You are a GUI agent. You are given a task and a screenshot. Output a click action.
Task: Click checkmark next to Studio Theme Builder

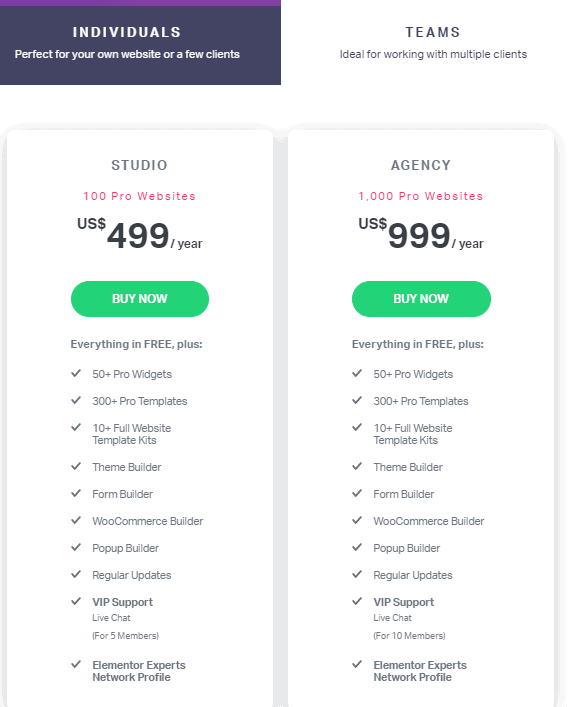(x=76, y=466)
